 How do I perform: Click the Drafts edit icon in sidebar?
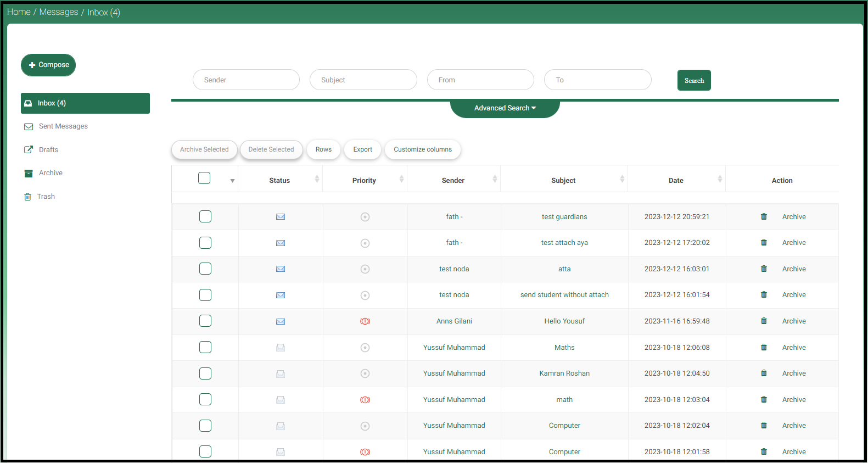(29, 149)
